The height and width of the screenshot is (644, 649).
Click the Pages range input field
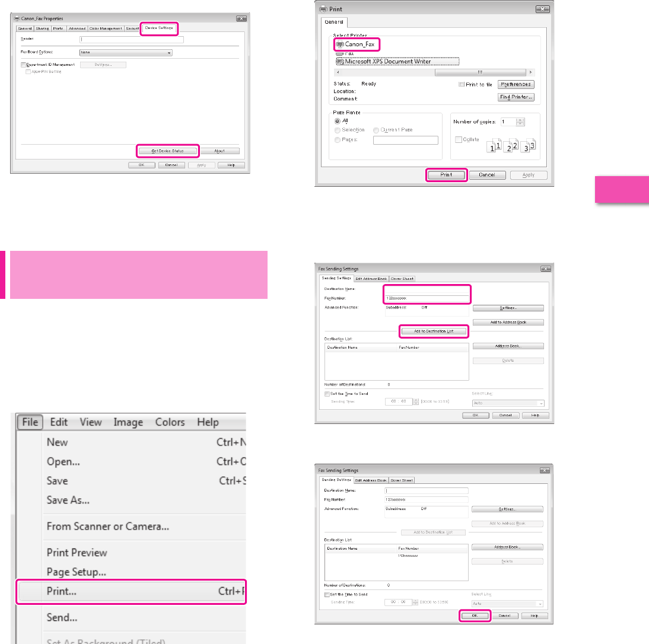406,140
